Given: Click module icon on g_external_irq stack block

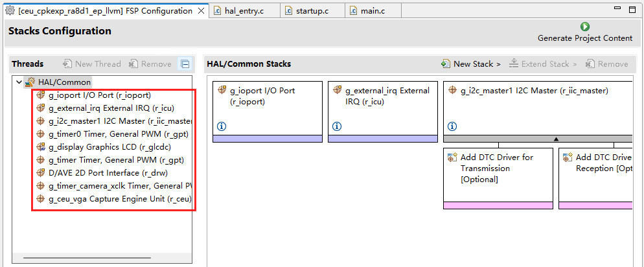Looking at the screenshot, I should pyautogui.click(x=337, y=90).
